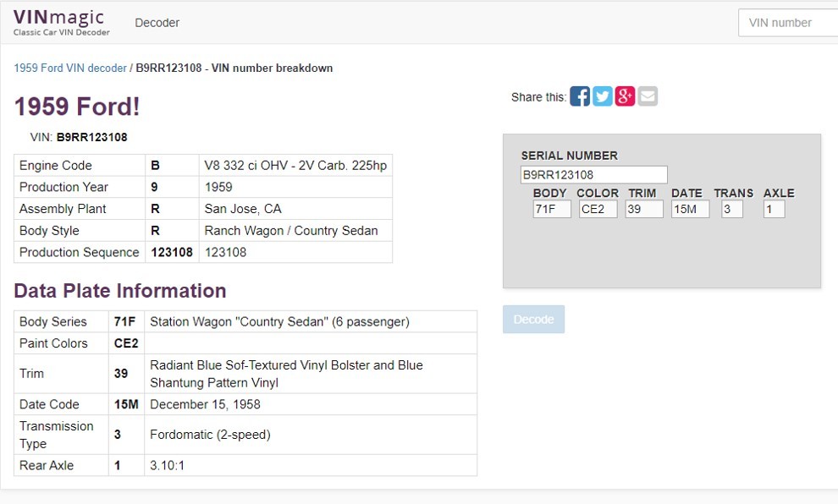
Task: Click the Engine Code table row
Action: coord(203,166)
